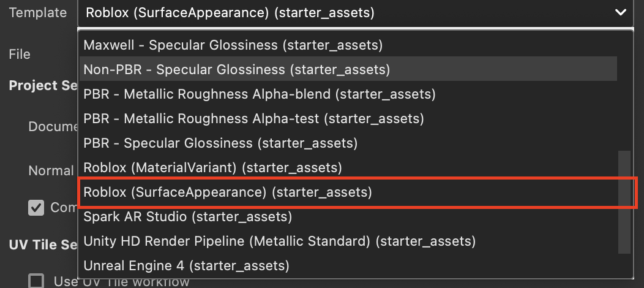Toggle the Use UV Tile workflow checkbox

[x=37, y=281]
